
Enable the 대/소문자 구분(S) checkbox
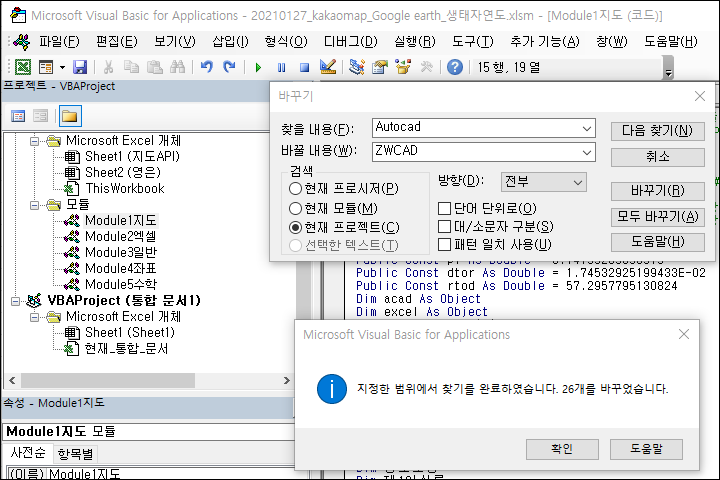click(x=444, y=226)
